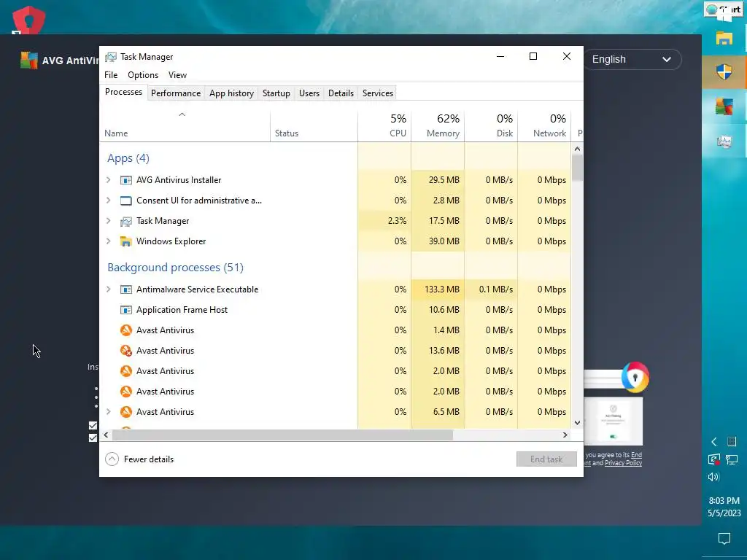Sort by the Status column header
Screen dimensions: 747x560
(314, 125)
